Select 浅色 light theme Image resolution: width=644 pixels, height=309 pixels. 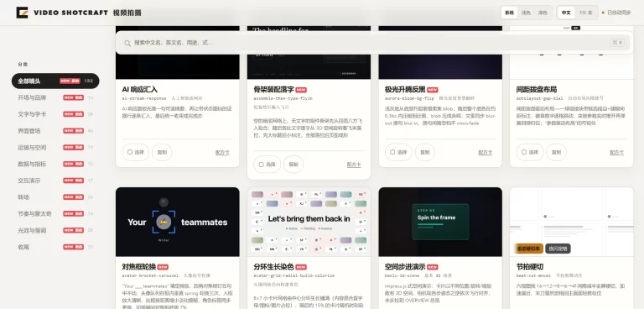point(526,13)
